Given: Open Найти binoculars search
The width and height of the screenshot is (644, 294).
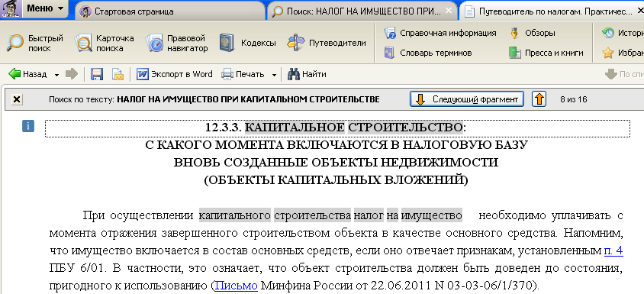Looking at the screenshot, I should coord(307,74).
